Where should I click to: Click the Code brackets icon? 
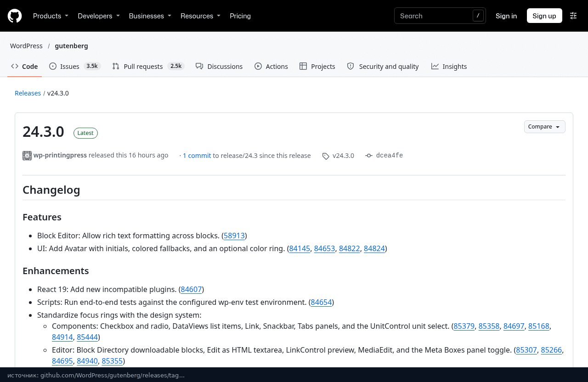pyautogui.click(x=15, y=66)
